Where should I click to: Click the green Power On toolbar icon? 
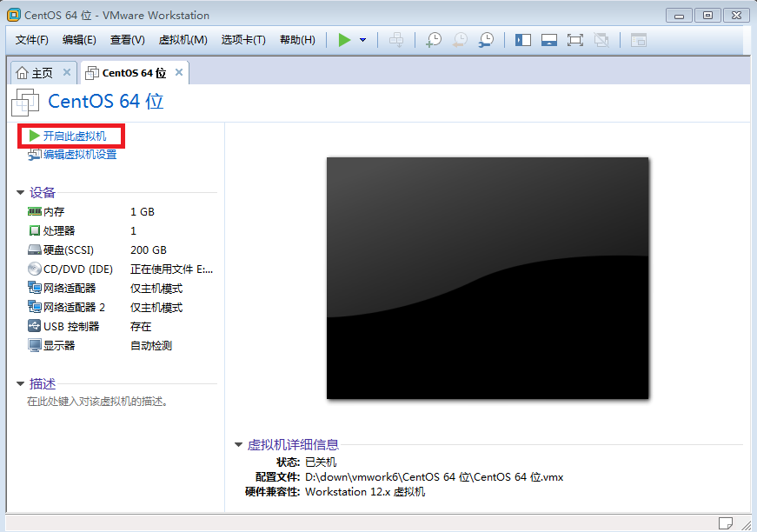tap(344, 40)
